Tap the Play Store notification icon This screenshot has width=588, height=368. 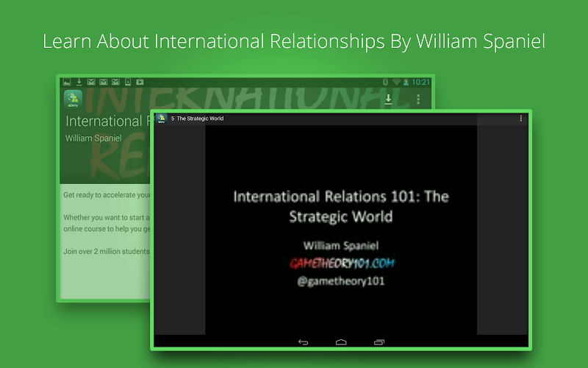tap(140, 82)
